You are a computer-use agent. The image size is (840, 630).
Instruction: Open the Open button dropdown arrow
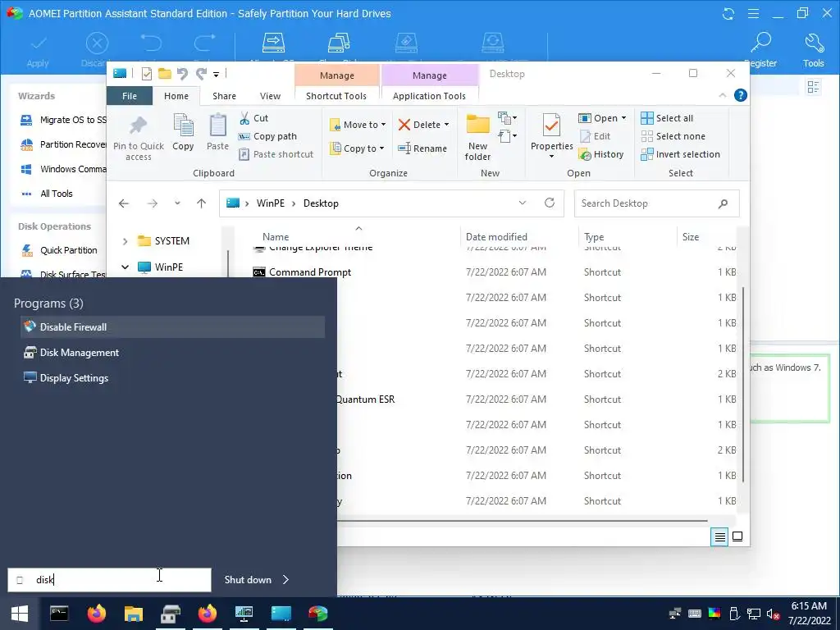pos(623,118)
